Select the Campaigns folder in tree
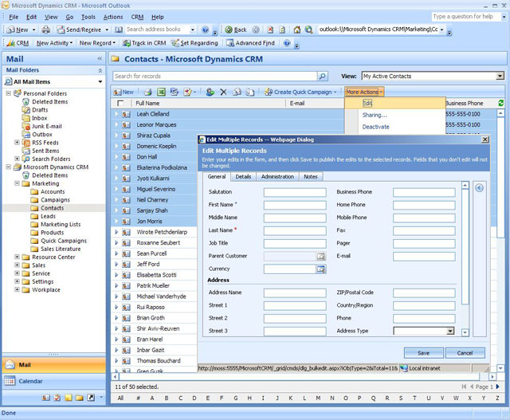Image resolution: width=510 pixels, height=420 pixels. point(55,200)
